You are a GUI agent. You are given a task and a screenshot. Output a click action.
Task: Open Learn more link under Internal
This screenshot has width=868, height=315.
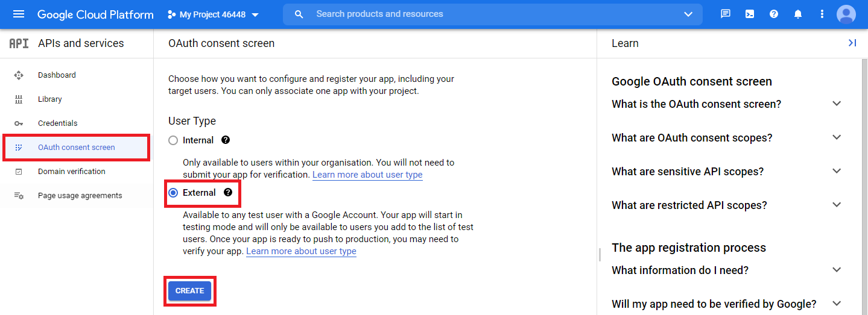pyautogui.click(x=367, y=175)
